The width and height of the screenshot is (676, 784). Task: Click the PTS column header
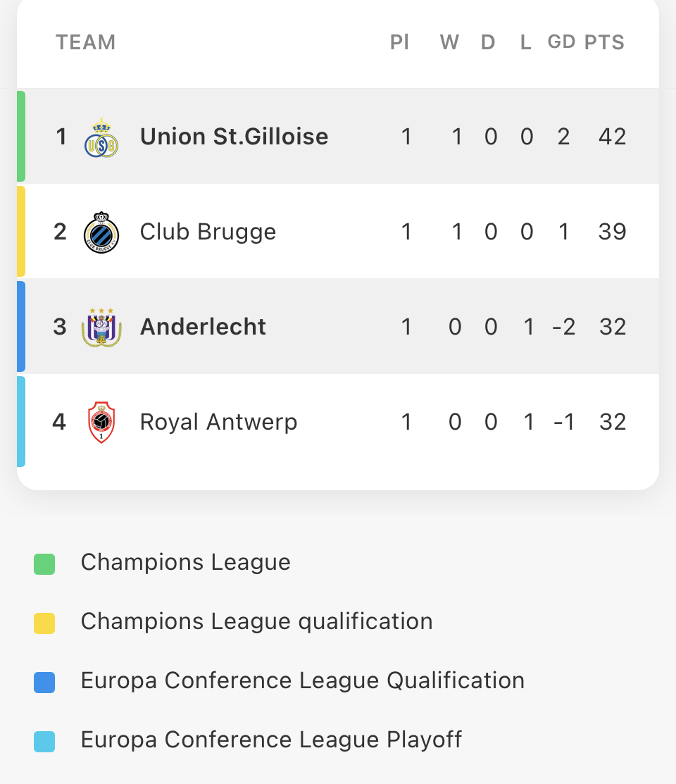pos(604,42)
